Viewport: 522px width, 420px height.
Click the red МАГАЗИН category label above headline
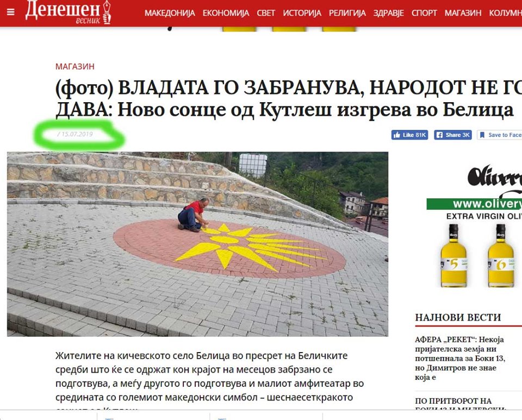pos(75,66)
